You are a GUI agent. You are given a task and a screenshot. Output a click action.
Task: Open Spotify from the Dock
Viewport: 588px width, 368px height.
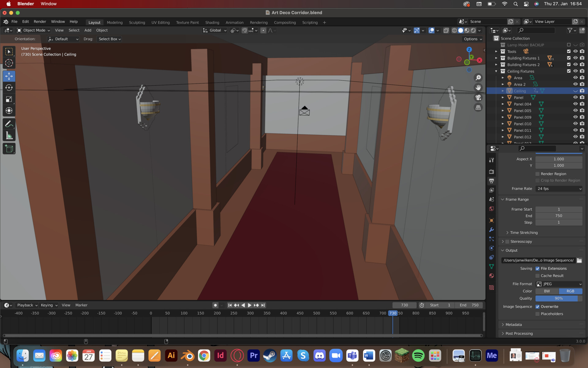418,356
